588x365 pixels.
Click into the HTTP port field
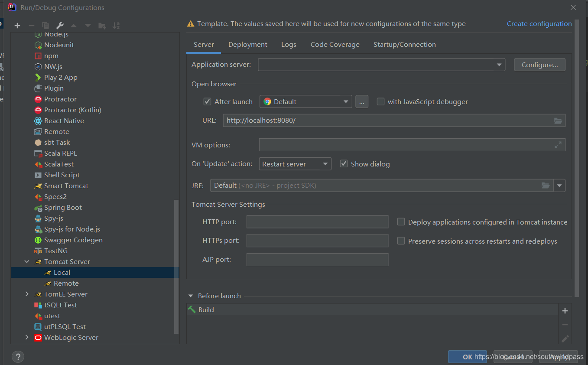pyautogui.click(x=317, y=222)
